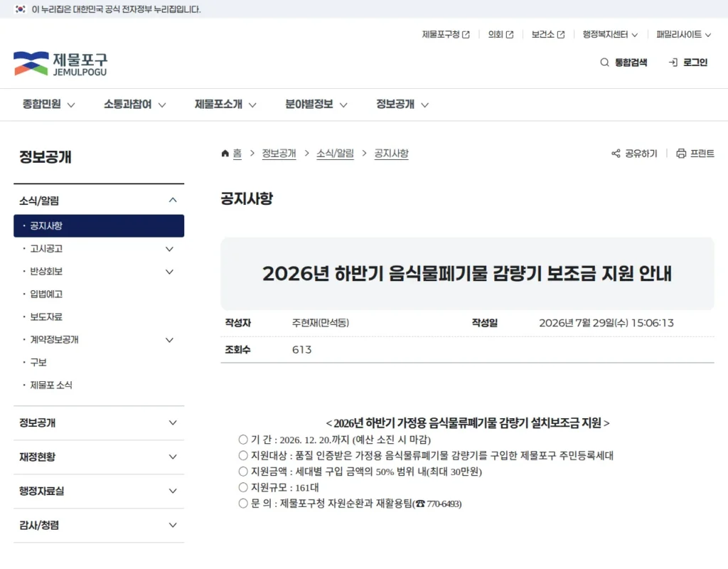Click view count 613
The image size is (728, 569).
(x=301, y=350)
